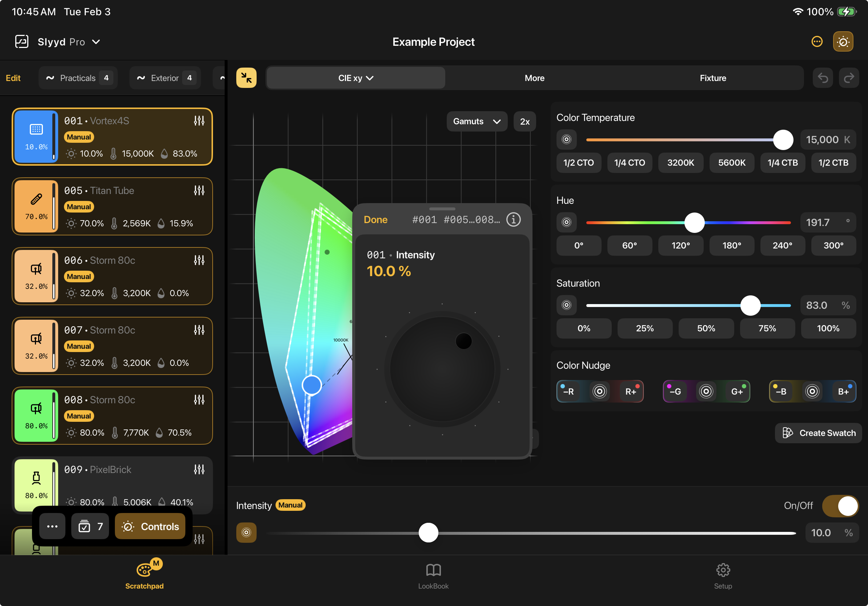Click the Create Swatch button

click(x=819, y=433)
